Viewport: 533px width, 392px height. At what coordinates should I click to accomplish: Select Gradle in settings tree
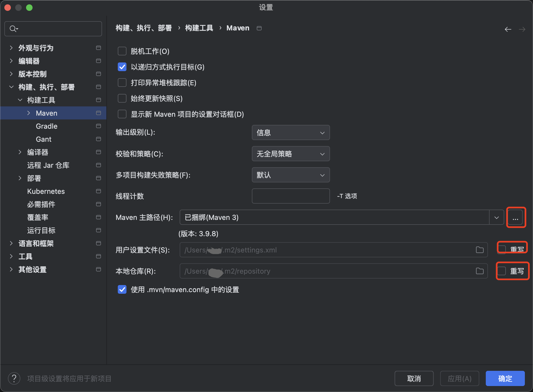click(47, 126)
